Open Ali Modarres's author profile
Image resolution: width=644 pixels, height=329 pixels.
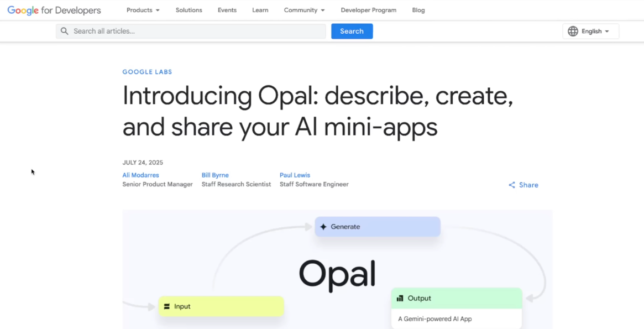coord(140,175)
